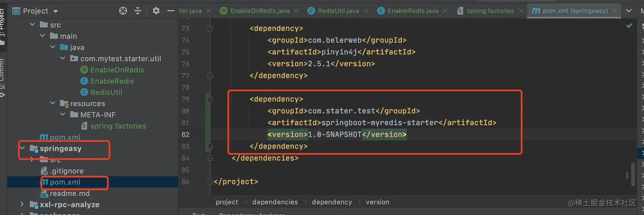644x215 pixels.
Task: Click the fold marker at line 86
Action: click(x=210, y=181)
